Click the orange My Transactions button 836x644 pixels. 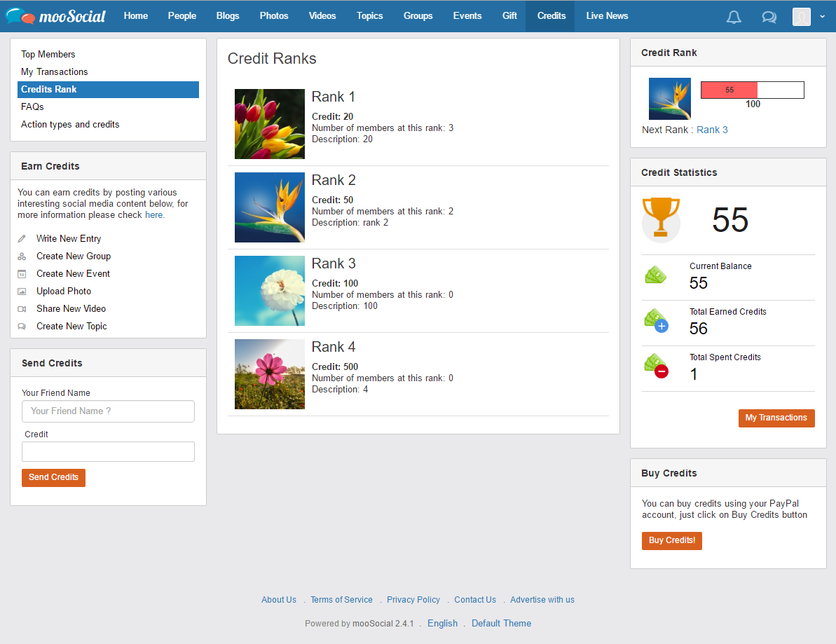coord(776,418)
